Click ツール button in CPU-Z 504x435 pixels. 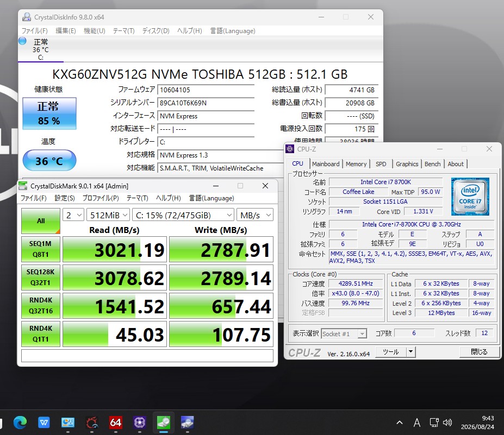(x=391, y=352)
